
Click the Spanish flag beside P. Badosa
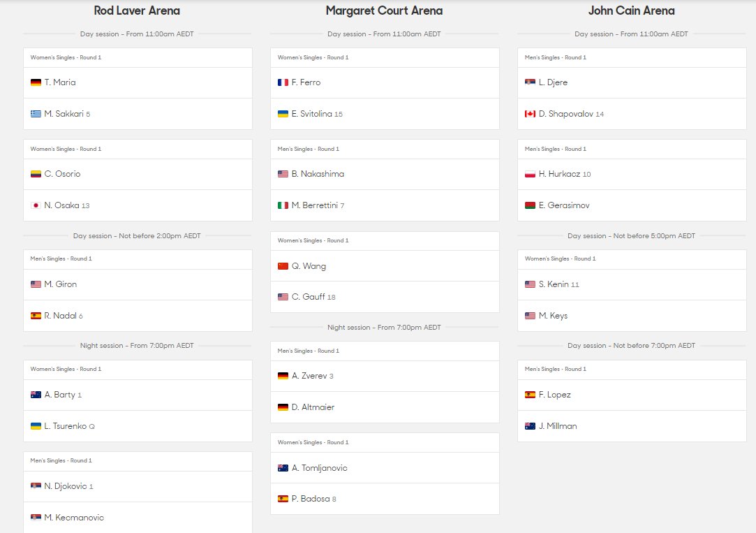(283, 499)
